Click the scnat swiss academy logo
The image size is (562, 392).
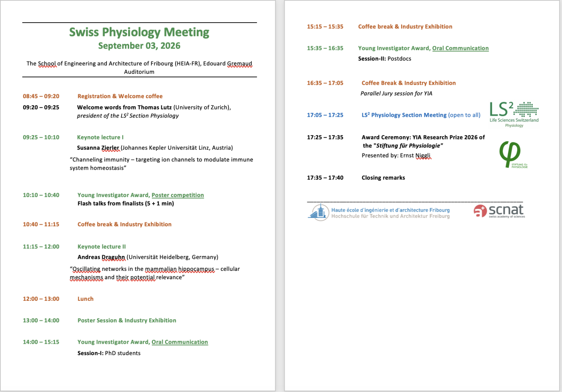coord(499,211)
